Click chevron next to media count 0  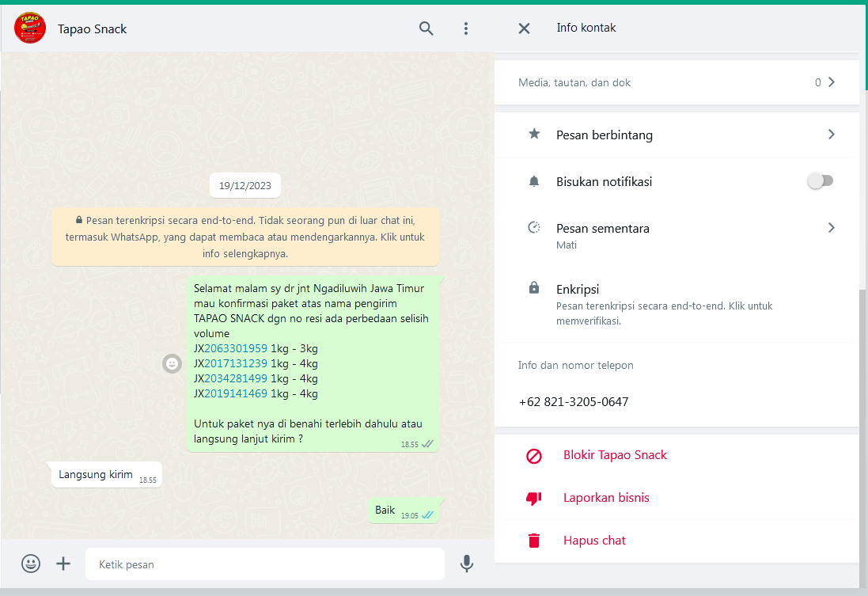pos(832,82)
